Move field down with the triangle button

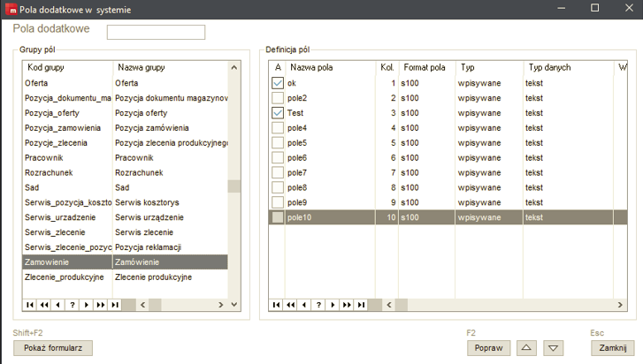[553, 348]
